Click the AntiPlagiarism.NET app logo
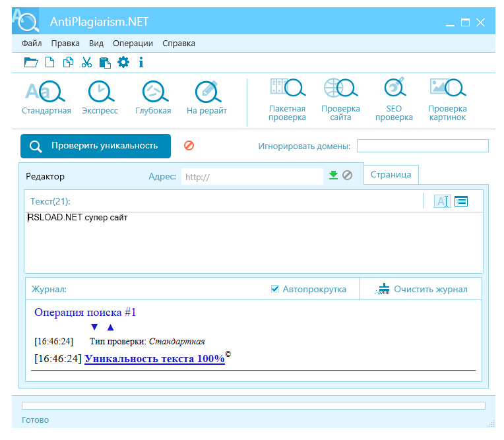This screenshot has height=440, width=504. (x=26, y=21)
